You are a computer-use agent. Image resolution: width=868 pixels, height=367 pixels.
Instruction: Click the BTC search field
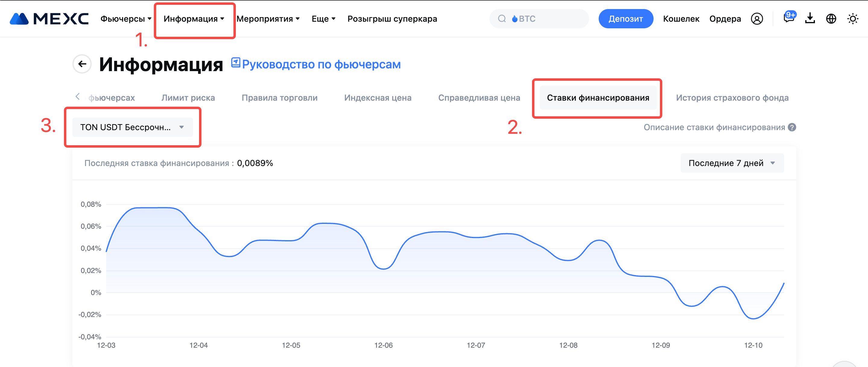tap(539, 19)
